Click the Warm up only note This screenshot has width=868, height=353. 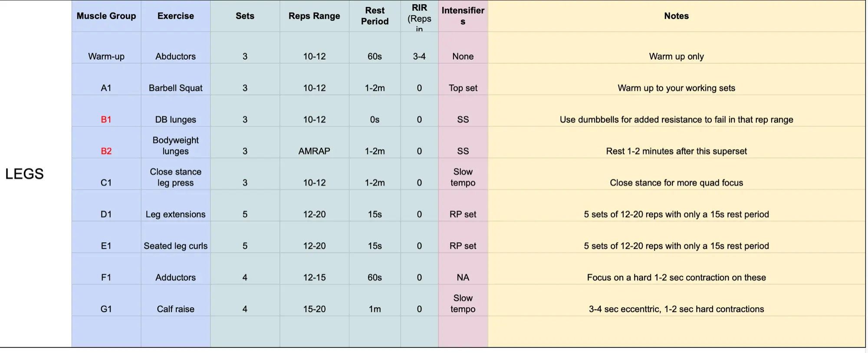coord(676,56)
